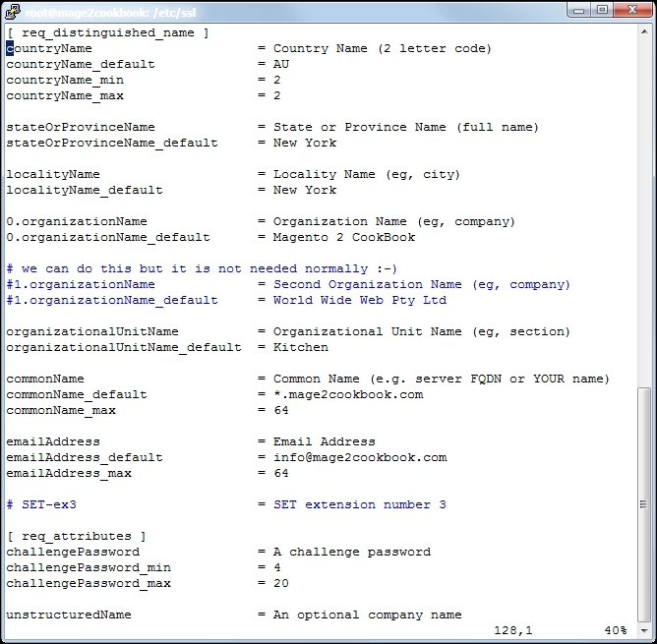
Task: Click the [ req_attributes ] section header
Action: (76, 536)
